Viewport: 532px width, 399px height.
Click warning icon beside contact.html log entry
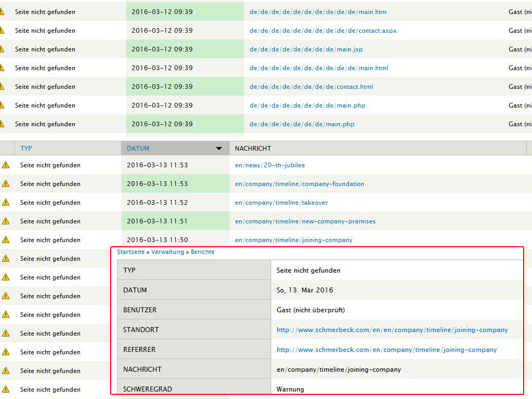pyautogui.click(x=2, y=87)
